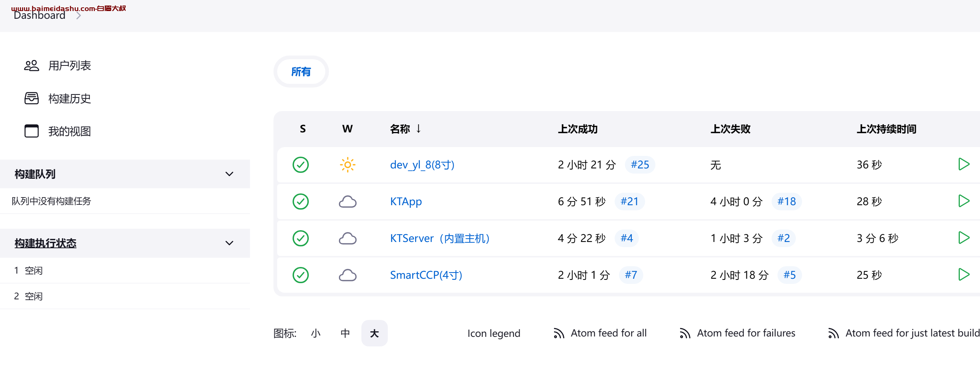Sort by the 上次持续时间 column header
The image size is (980, 367).
pos(886,129)
